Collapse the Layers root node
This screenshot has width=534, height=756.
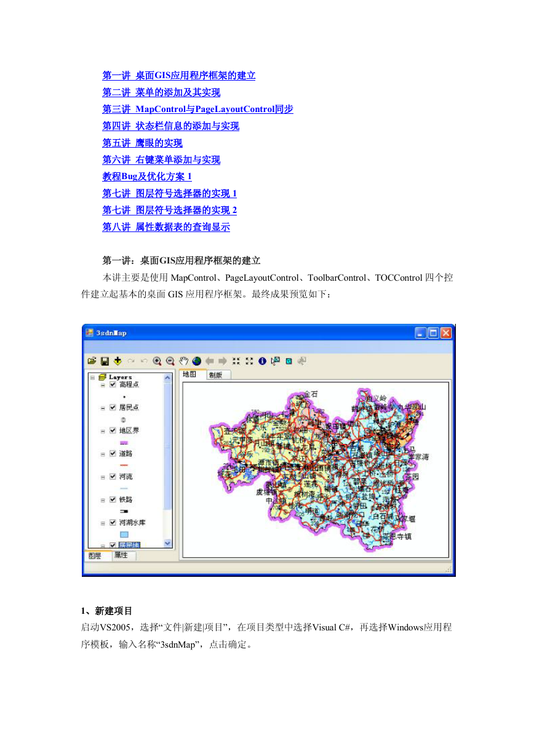pos(92,377)
